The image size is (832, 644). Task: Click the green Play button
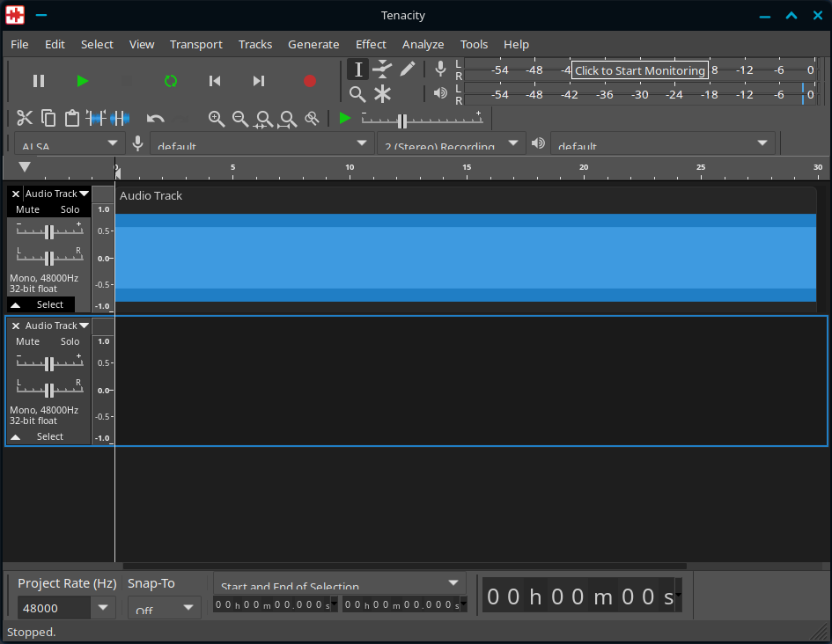click(82, 81)
